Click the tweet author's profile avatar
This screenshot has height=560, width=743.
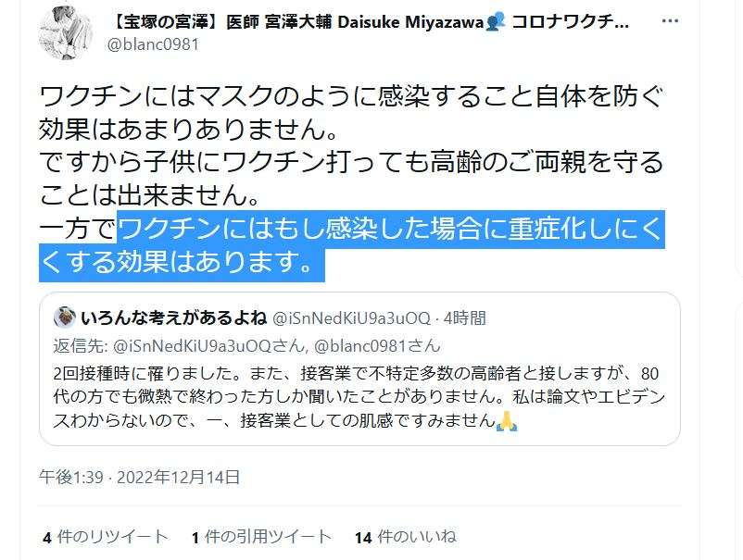tap(66, 32)
